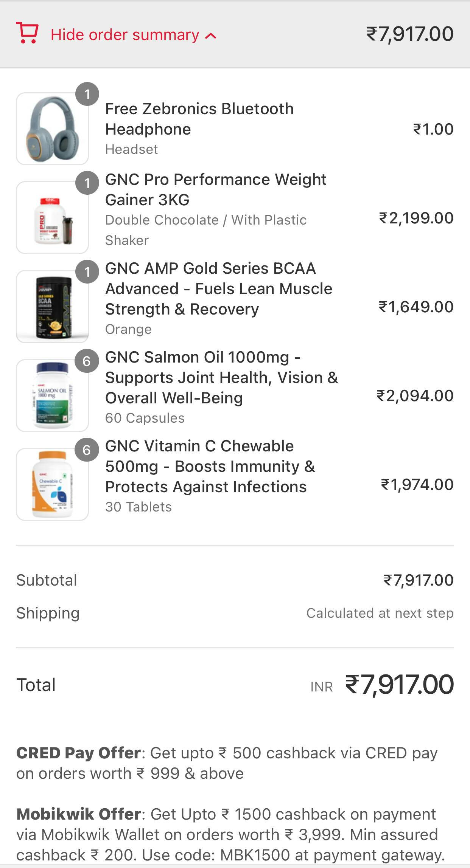Open the BCAA Advanced product thumbnail
Viewport: 470px width, 868px height.
(52, 307)
